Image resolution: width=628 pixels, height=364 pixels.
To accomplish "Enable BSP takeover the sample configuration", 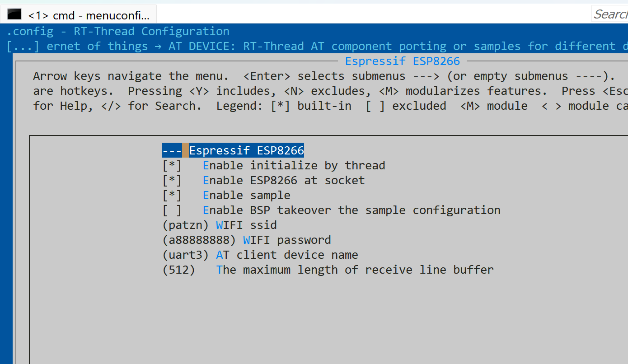I will point(172,210).
